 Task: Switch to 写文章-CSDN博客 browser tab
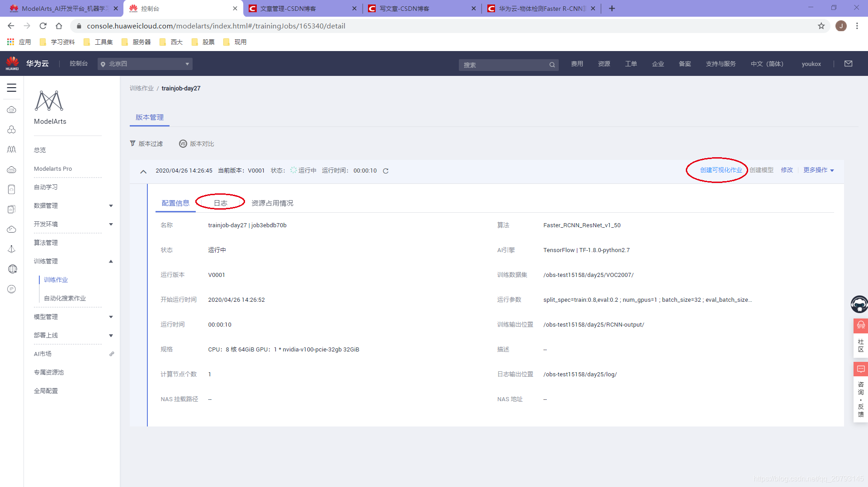(422, 8)
